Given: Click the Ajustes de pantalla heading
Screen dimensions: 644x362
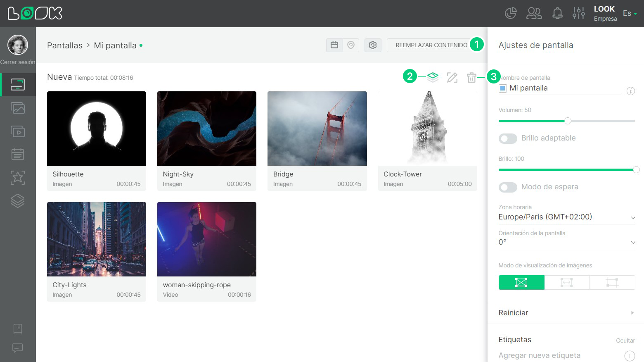Looking at the screenshot, I should [536, 45].
